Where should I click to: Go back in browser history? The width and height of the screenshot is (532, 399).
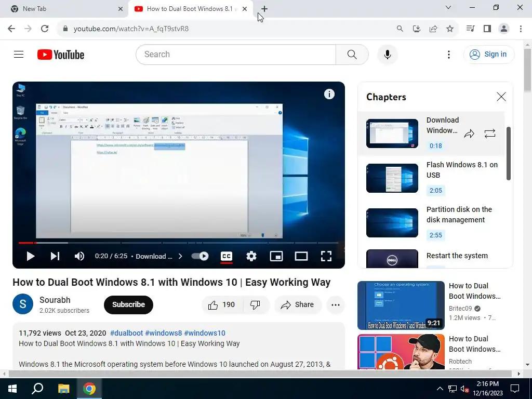11,29
